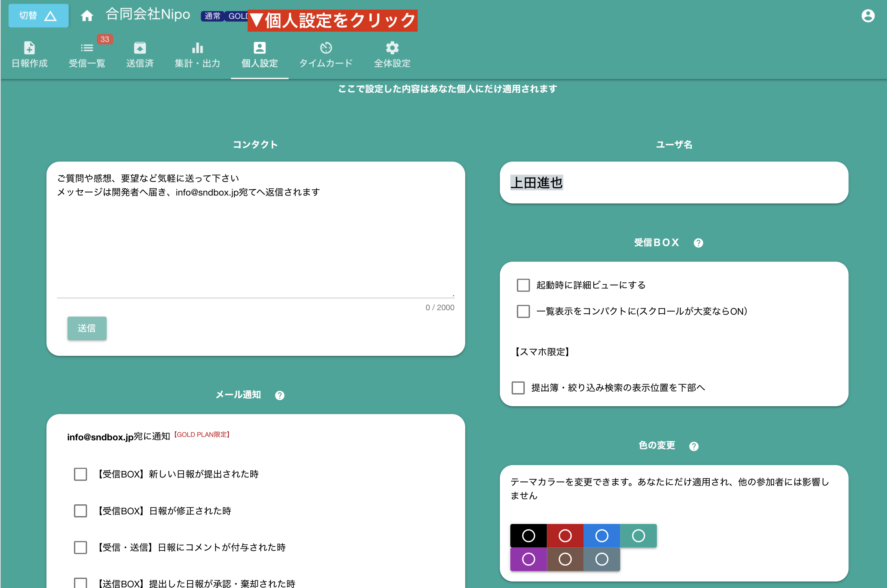Enable 起動時に詳細ビューにする checkbox
This screenshot has height=588, width=887.
pyautogui.click(x=523, y=285)
